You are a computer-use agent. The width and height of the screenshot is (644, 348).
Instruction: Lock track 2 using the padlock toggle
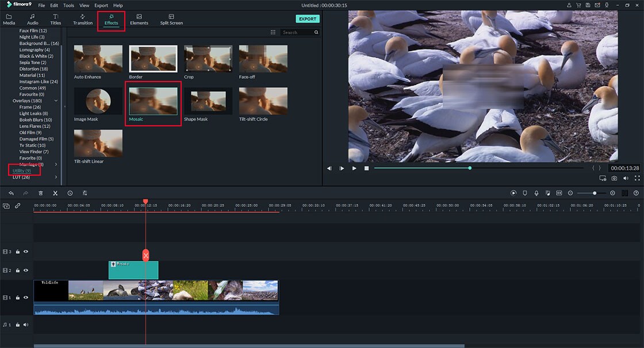[x=17, y=270]
